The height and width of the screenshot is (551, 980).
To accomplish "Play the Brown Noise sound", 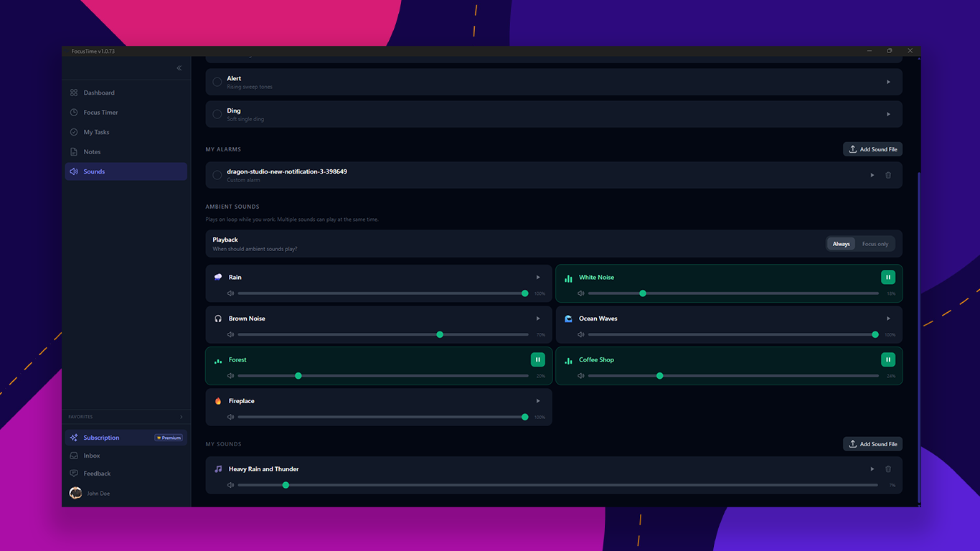I will [538, 319].
